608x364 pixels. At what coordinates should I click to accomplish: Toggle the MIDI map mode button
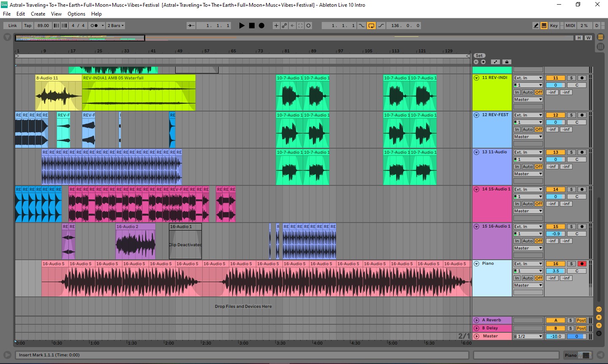[x=570, y=26]
